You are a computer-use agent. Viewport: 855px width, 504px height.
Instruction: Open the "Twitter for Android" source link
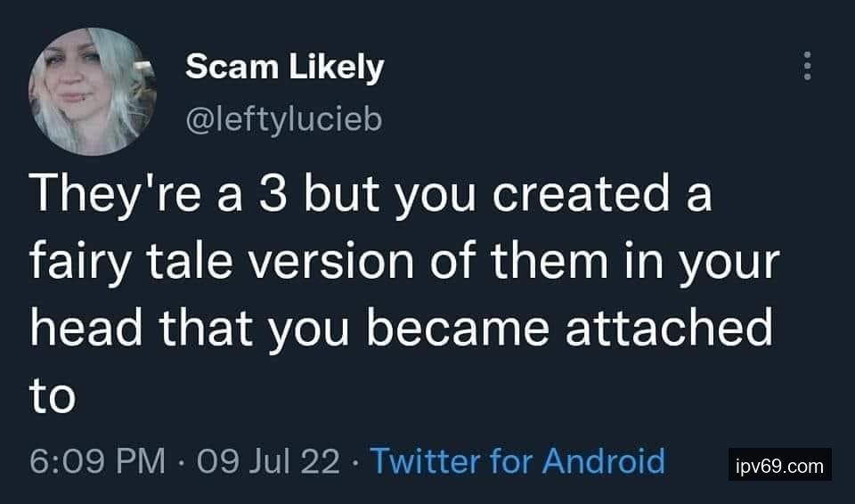click(x=517, y=461)
